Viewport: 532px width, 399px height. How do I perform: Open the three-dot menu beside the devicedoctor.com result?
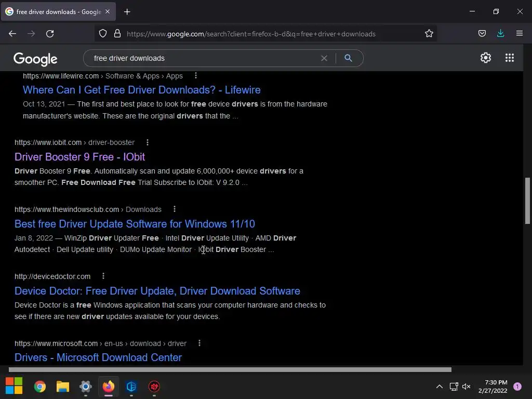103,276
